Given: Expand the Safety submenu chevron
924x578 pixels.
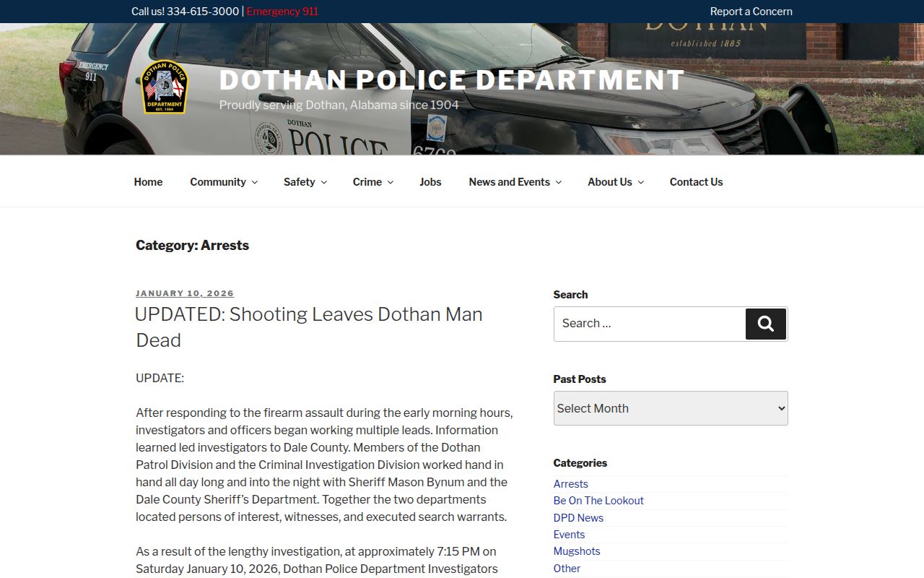Looking at the screenshot, I should (323, 183).
